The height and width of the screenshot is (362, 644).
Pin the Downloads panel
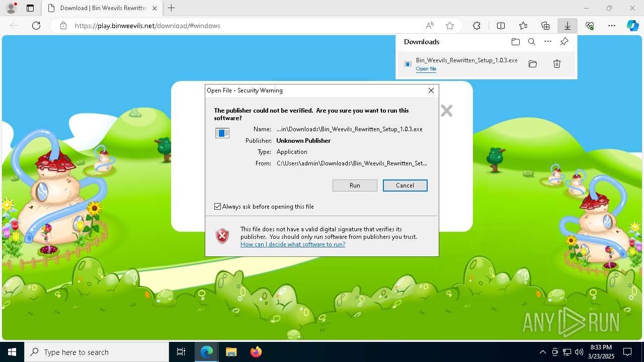coord(564,42)
